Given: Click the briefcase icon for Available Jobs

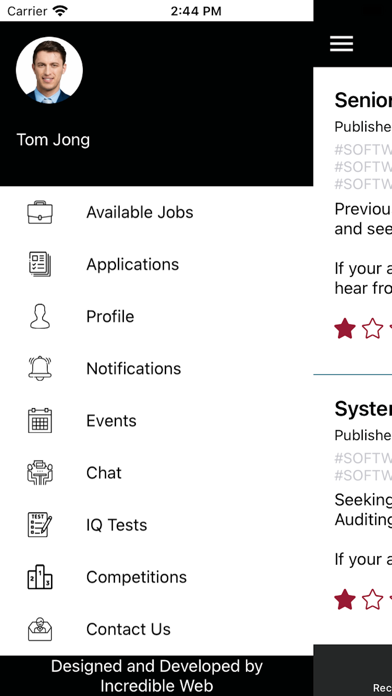Looking at the screenshot, I should click(x=40, y=212).
